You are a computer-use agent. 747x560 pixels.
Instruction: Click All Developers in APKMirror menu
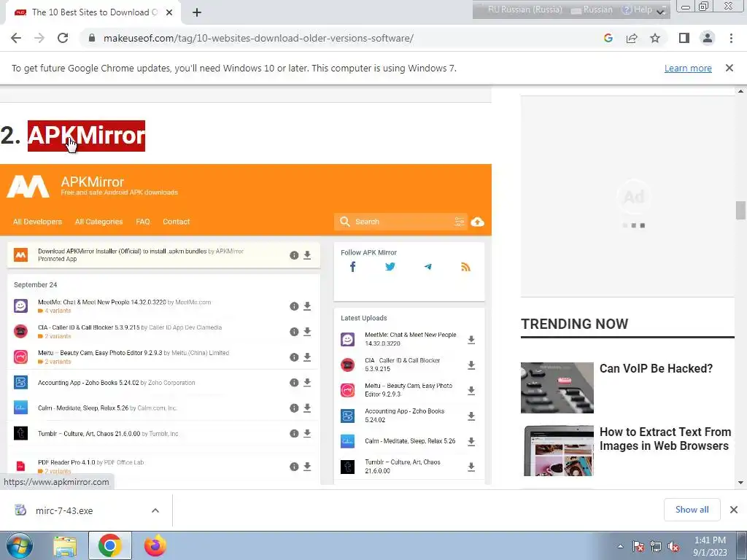tap(38, 222)
